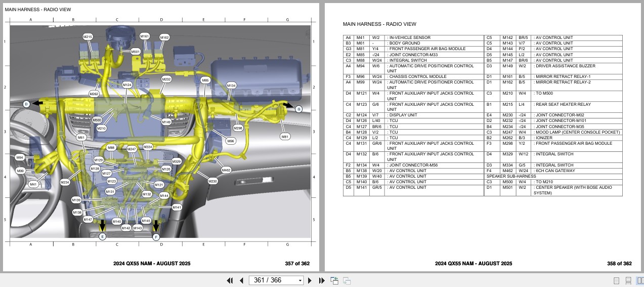Click '6CH CAN GATEWAY' table entry
The image size is (644, 287).
point(555,171)
